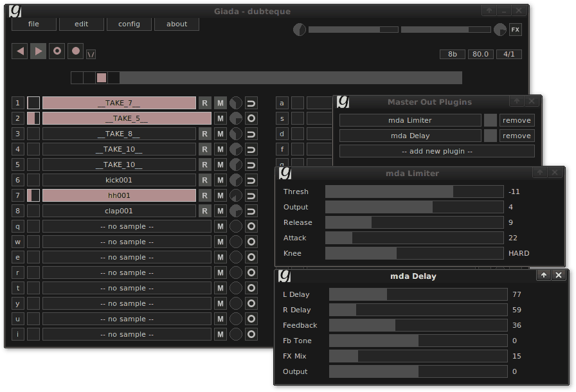Image resolution: width=576 pixels, height=392 pixels.
Task: Click volume knob of clap001 channel
Action: click(x=236, y=211)
